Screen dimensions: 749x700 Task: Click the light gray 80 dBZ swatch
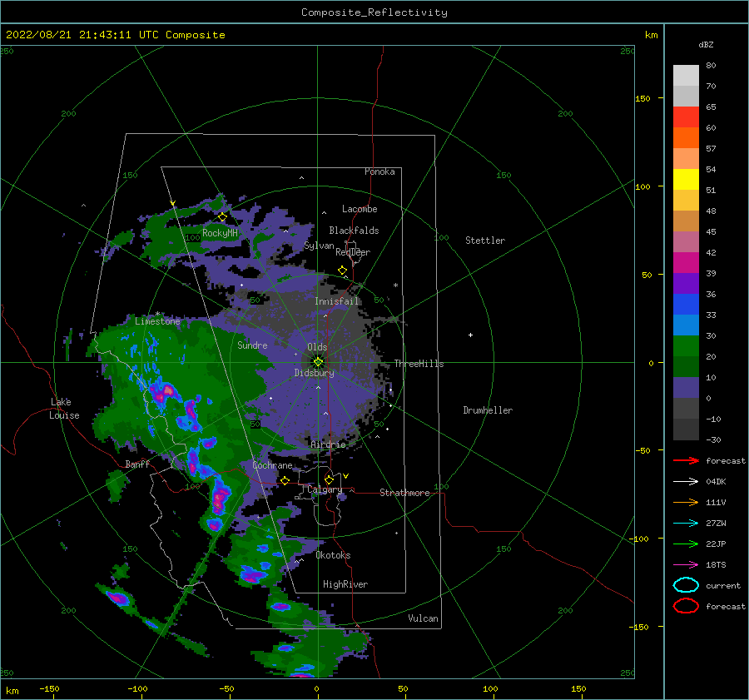point(686,76)
